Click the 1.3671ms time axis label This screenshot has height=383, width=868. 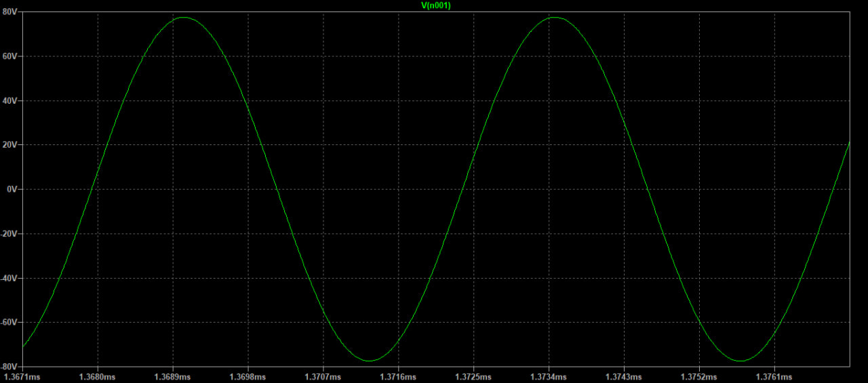(22, 376)
